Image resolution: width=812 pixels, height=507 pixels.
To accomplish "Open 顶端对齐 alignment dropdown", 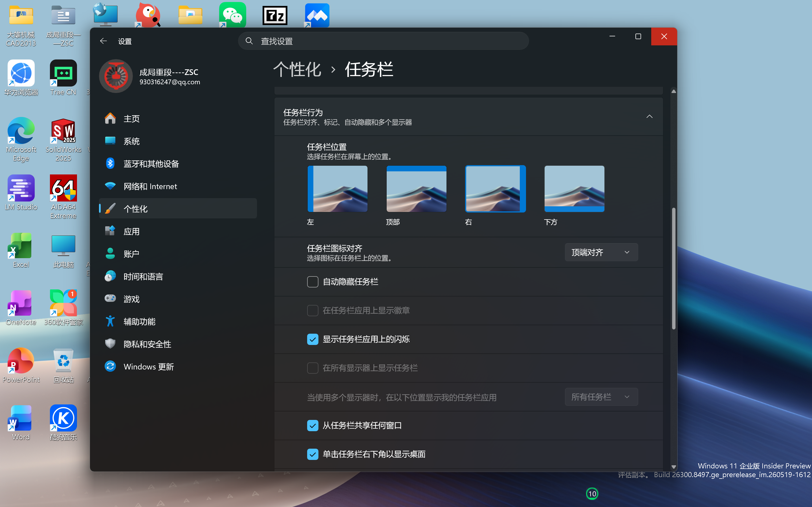I will point(601,252).
